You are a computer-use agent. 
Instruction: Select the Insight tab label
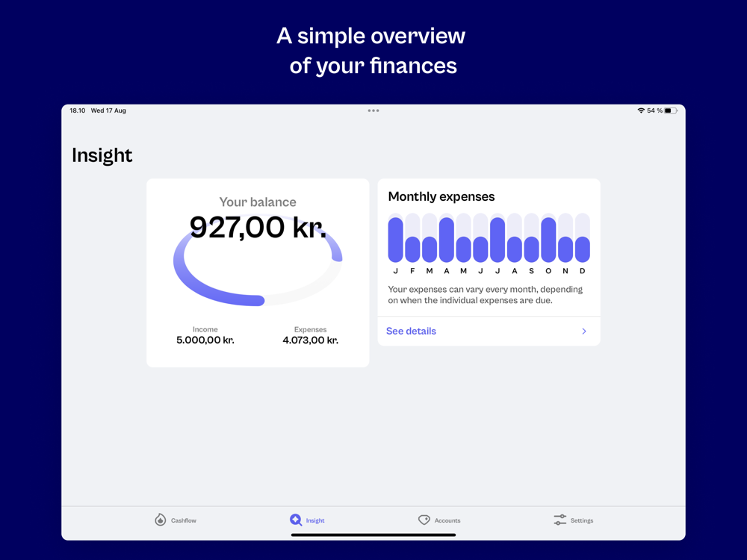315,520
